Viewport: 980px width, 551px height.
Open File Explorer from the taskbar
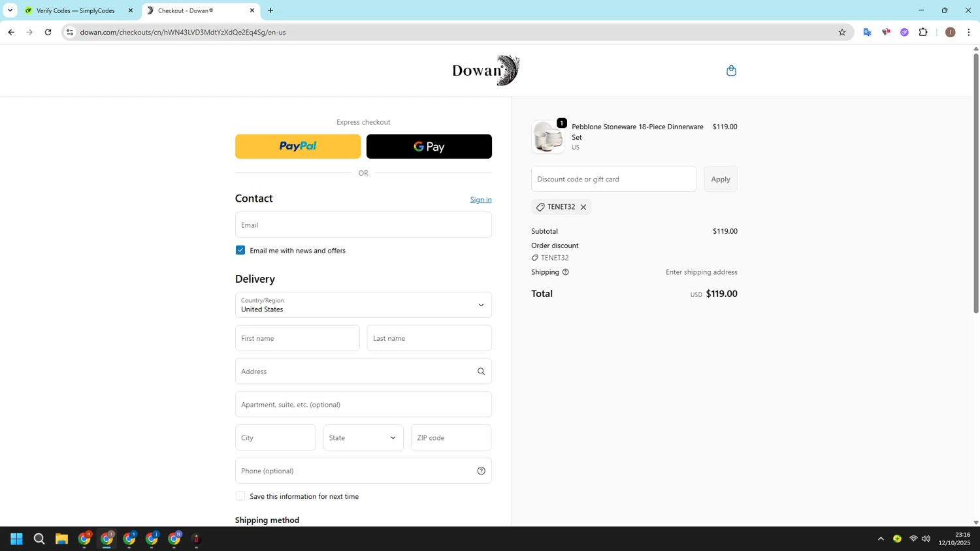(x=61, y=539)
